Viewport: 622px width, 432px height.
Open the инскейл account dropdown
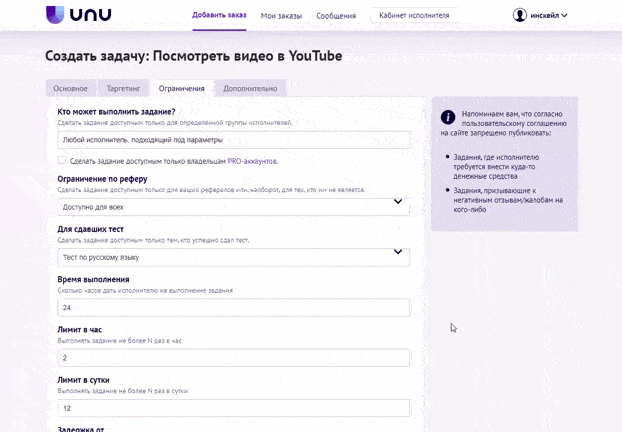[549, 15]
